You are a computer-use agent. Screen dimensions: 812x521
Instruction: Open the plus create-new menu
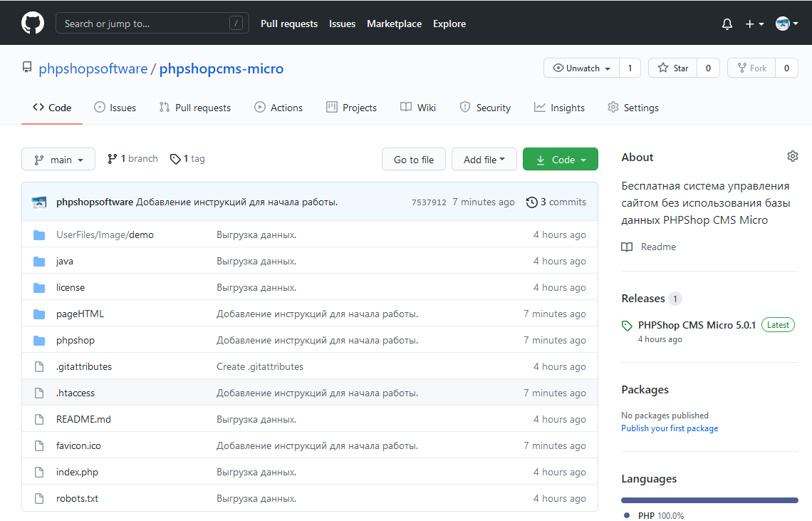point(754,24)
